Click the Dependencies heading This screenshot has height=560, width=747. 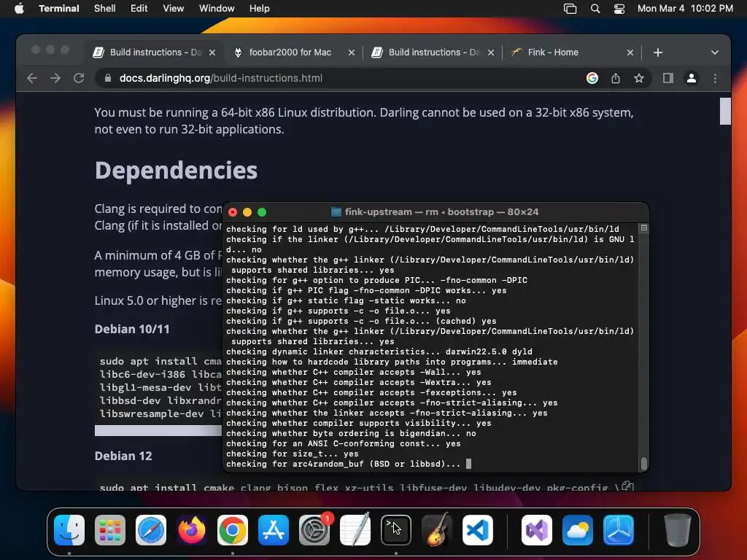click(176, 170)
